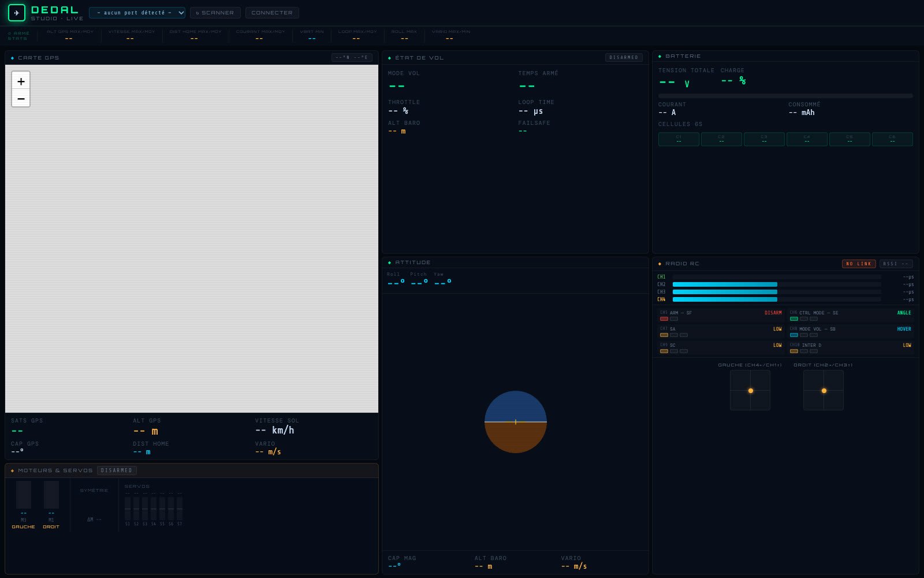924x578 pixels.
Task: Click the amber CH10 INTER D switch indicator
Action: [x=794, y=351]
